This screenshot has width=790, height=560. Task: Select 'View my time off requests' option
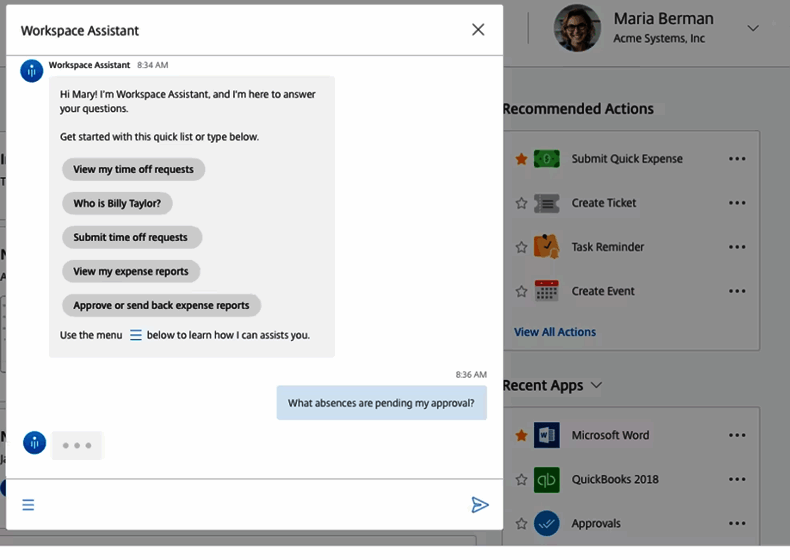133,170
